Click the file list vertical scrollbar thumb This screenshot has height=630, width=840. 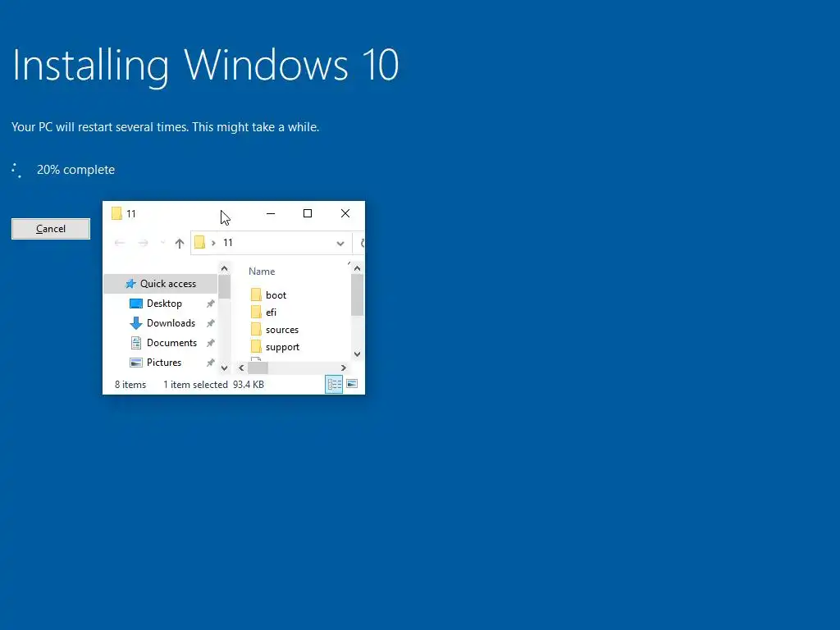(357, 295)
